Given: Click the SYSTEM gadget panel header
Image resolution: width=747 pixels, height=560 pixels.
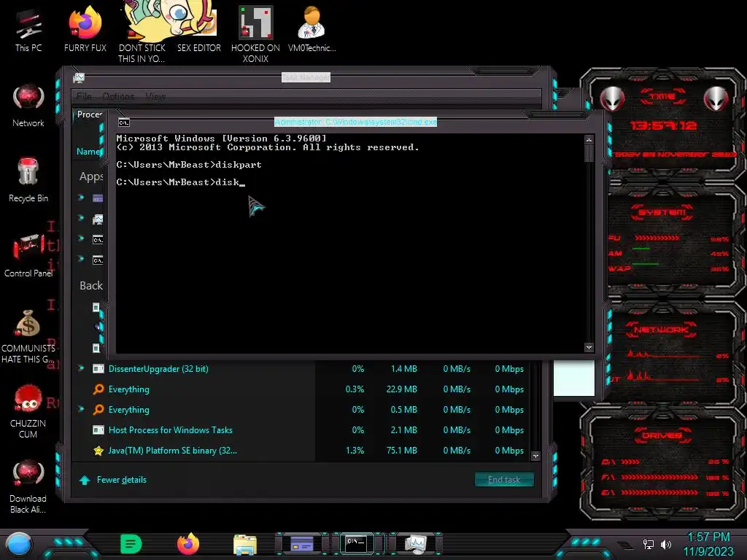Looking at the screenshot, I should click(662, 212).
